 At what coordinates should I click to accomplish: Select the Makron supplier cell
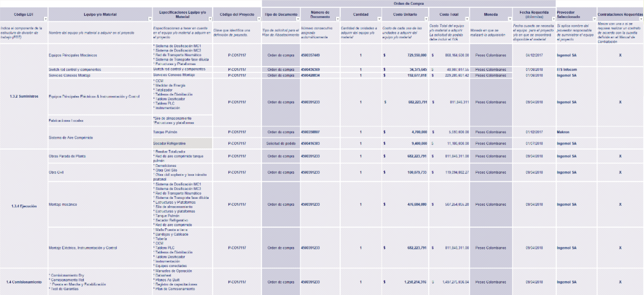click(563, 132)
